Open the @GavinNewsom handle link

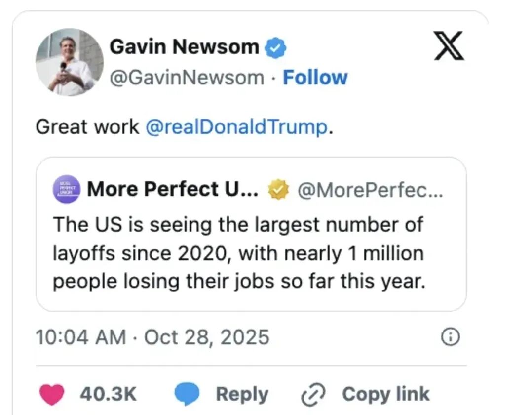coord(187,78)
